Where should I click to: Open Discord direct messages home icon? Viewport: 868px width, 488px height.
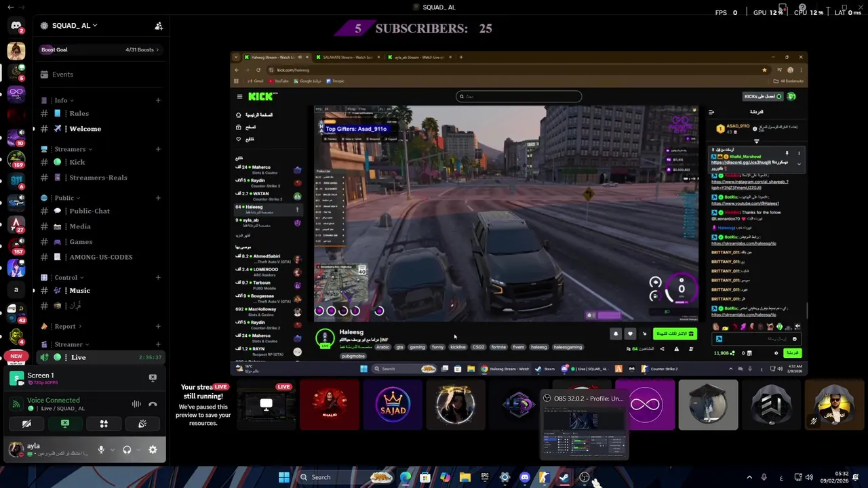click(16, 26)
